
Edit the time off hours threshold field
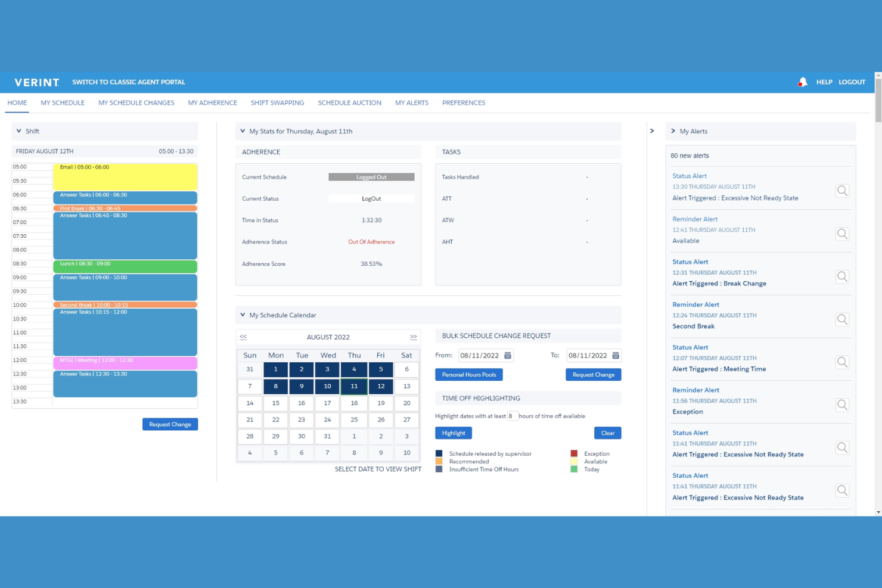point(513,416)
